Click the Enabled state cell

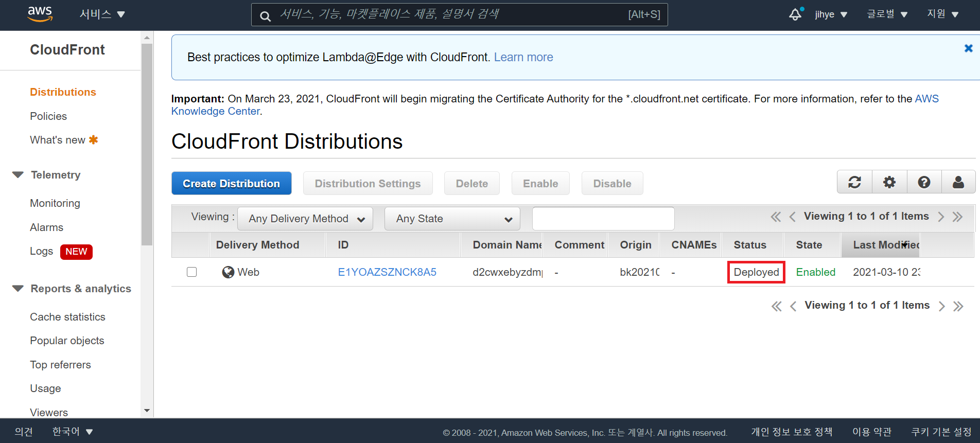pos(815,272)
